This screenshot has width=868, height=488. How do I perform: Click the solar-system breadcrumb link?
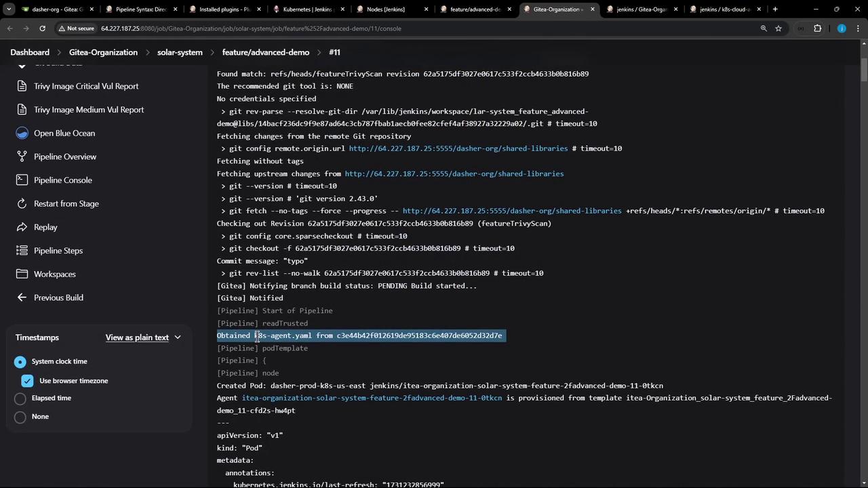(x=180, y=52)
